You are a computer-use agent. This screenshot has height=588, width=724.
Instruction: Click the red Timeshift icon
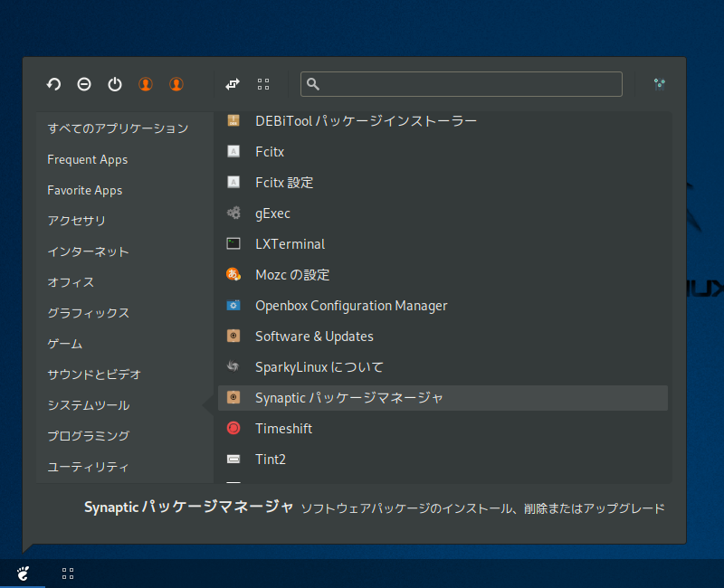tap(233, 428)
